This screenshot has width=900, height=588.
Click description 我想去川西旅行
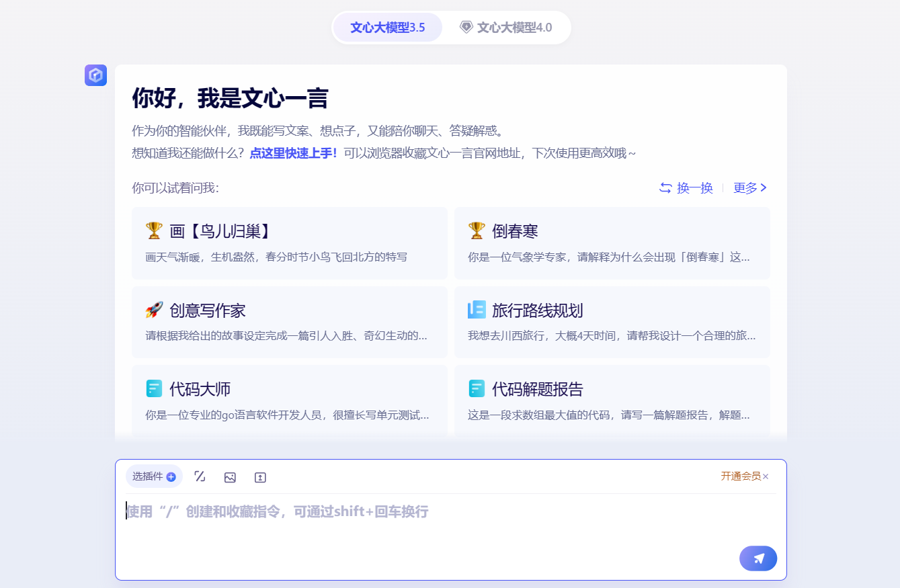(x=612, y=335)
